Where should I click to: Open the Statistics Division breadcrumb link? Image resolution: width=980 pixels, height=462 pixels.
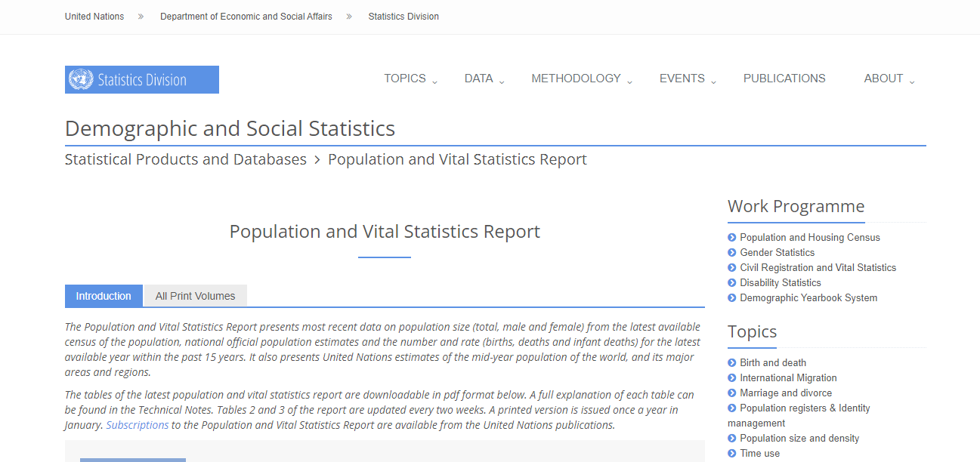(x=403, y=17)
